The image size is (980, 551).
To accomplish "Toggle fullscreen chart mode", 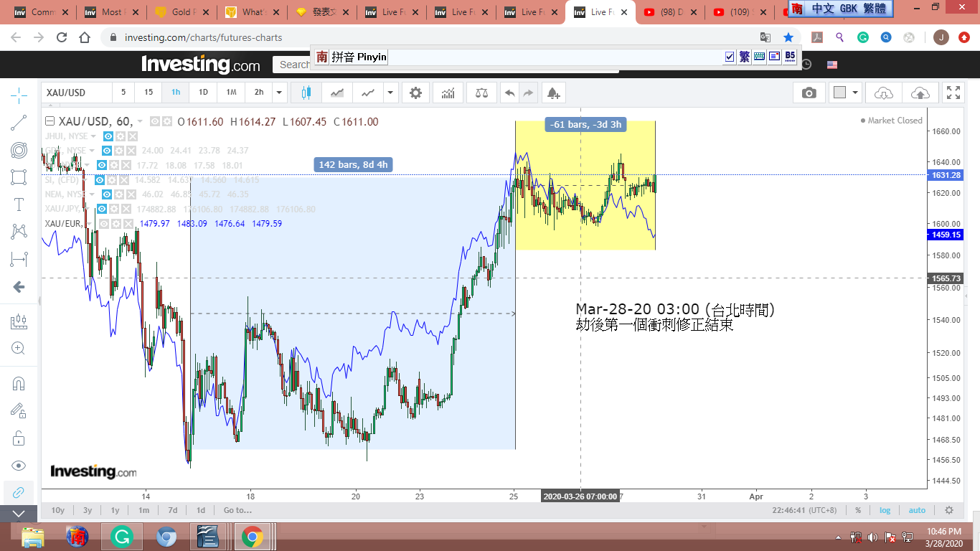I will point(953,93).
